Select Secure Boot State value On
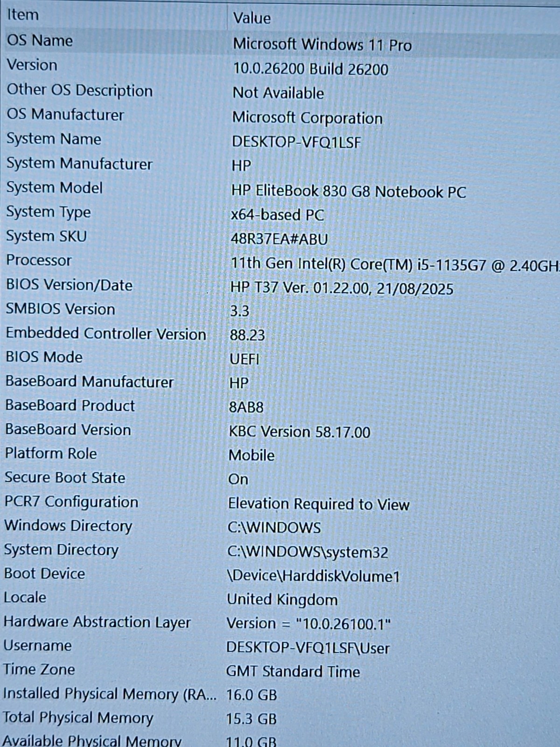The height and width of the screenshot is (747, 560). pyautogui.click(x=238, y=479)
